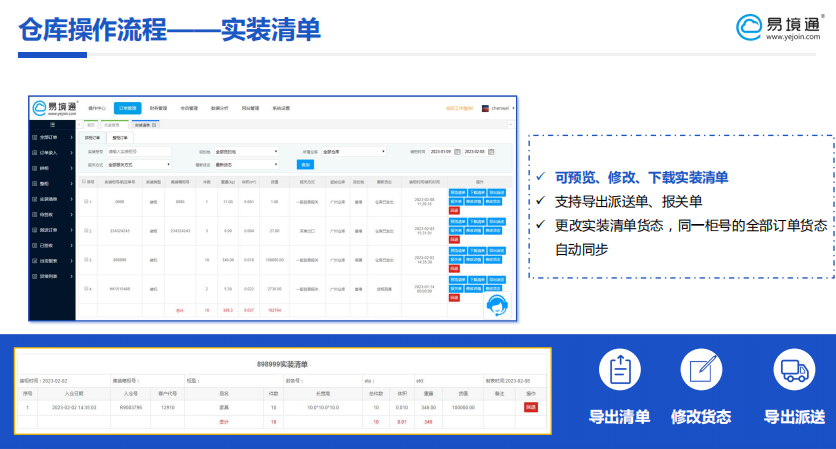Open the 所属仓库 warehouse dropdown
The height and width of the screenshot is (449, 836).
(353, 152)
